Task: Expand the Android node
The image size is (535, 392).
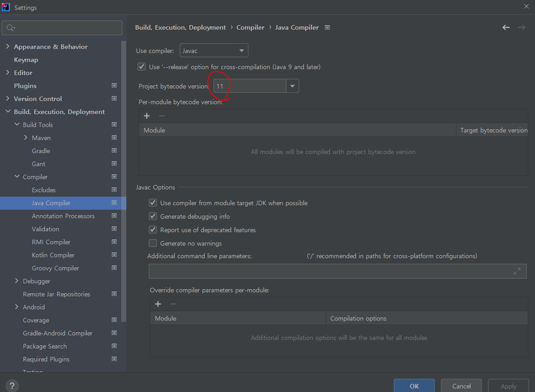Action: [17, 307]
